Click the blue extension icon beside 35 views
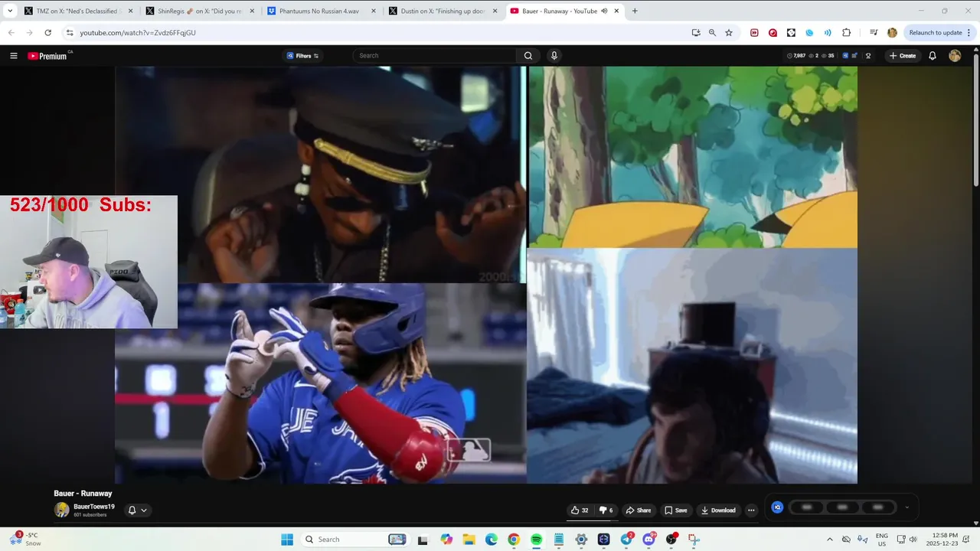The height and width of the screenshot is (551, 980). tap(845, 56)
